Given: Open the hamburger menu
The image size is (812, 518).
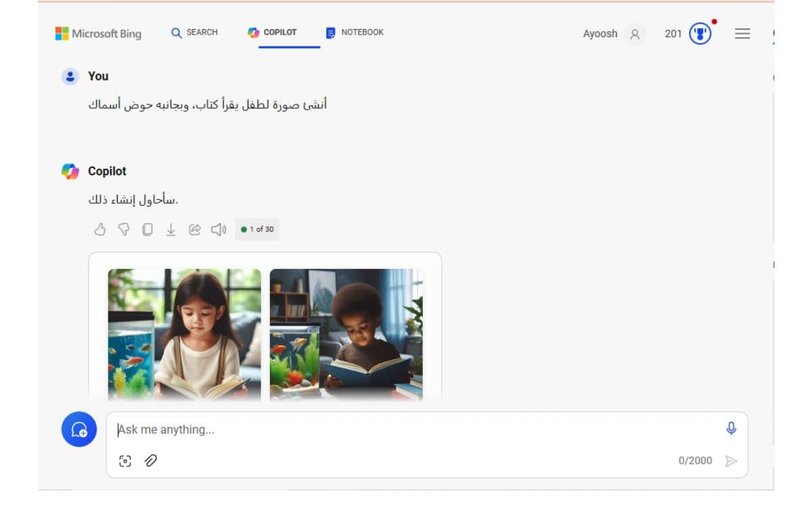Looking at the screenshot, I should point(742,33).
